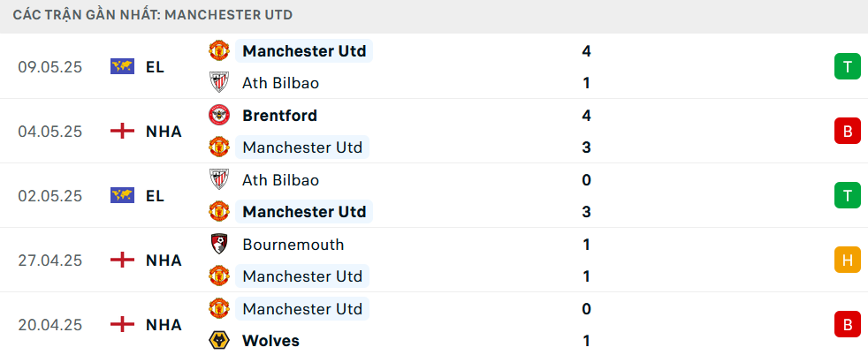Click the Bournemouth club crest

tap(218, 245)
